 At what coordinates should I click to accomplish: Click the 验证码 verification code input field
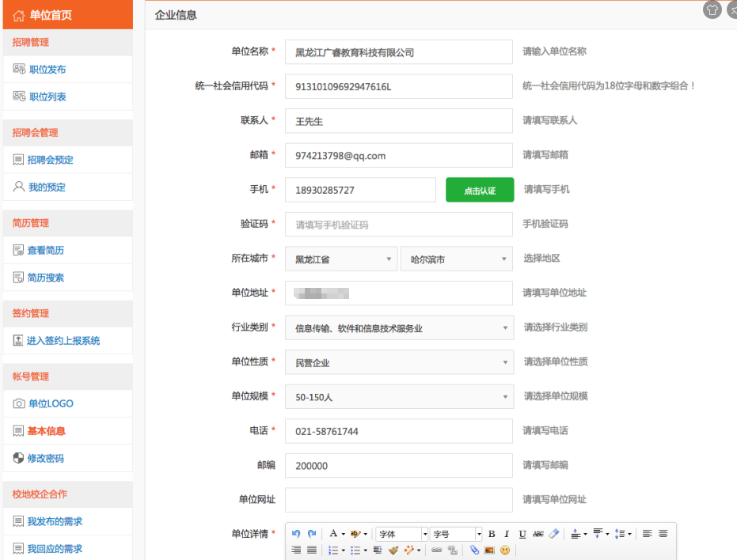pos(399,225)
